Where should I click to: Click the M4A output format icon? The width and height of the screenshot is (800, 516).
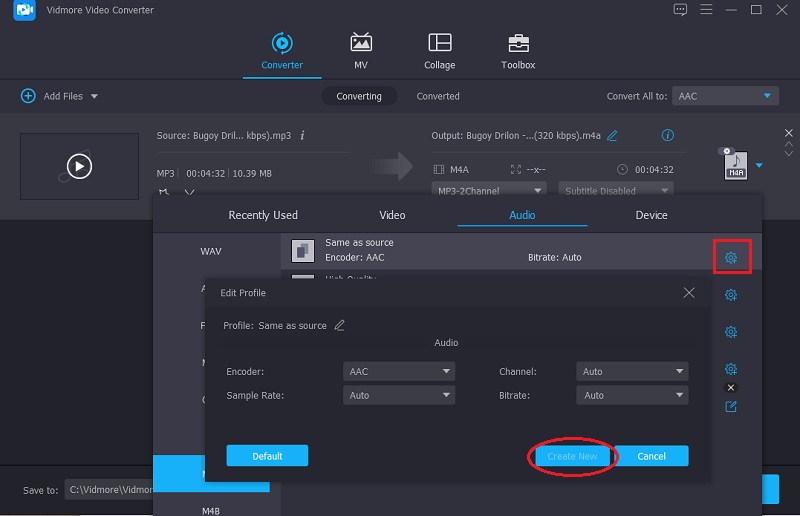coord(736,165)
